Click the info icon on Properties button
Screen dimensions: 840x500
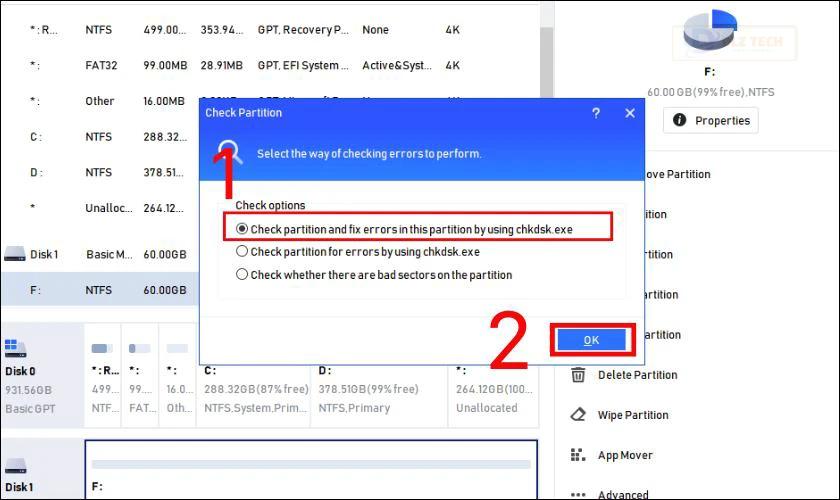679,120
